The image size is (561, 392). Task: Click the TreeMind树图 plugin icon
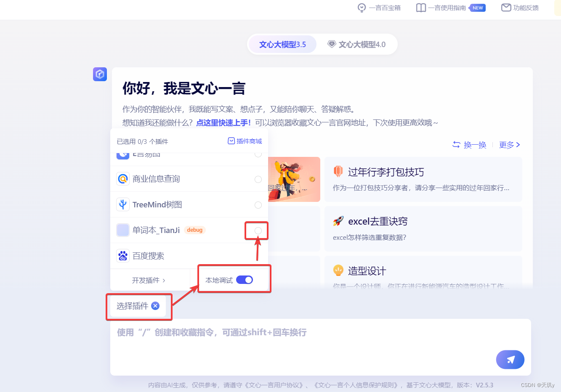[x=123, y=204]
